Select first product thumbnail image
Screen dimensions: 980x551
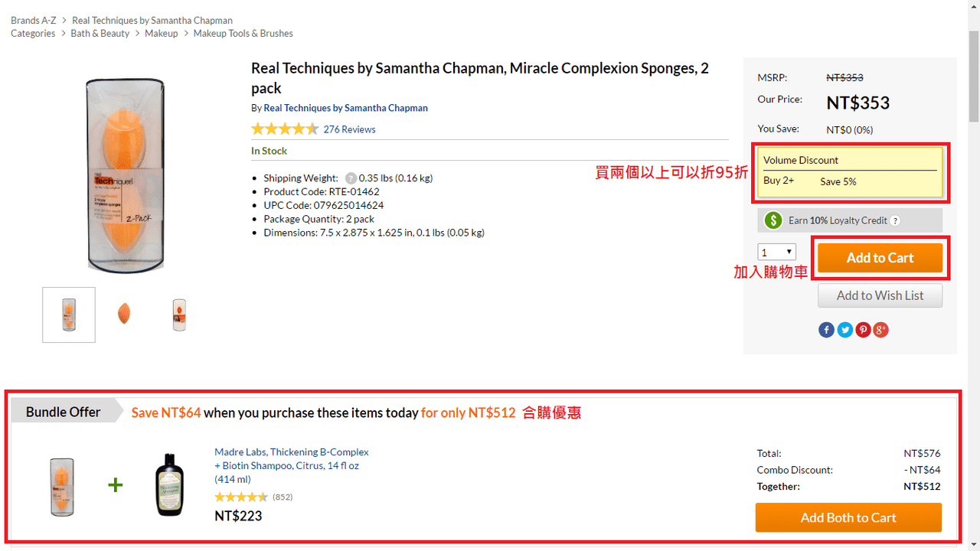(x=69, y=315)
